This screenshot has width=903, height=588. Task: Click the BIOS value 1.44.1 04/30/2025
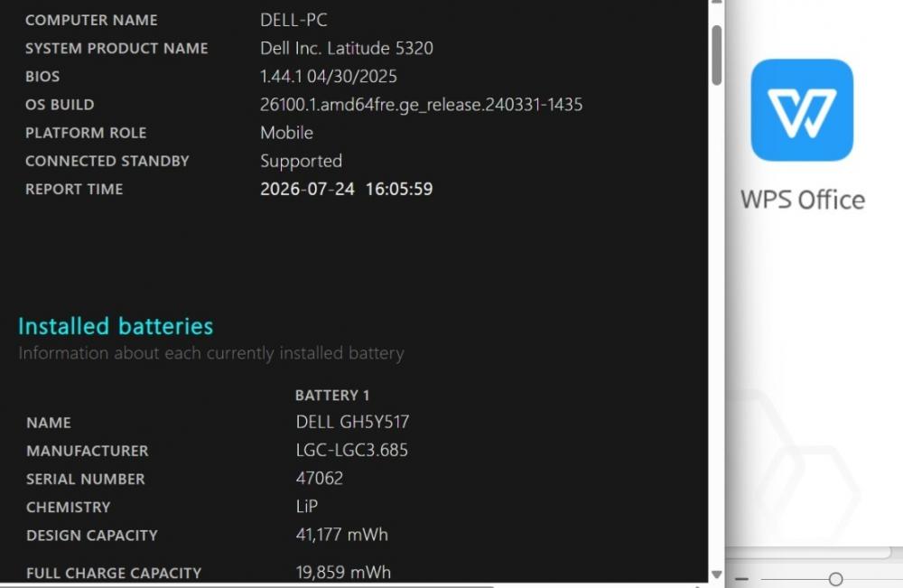click(329, 77)
